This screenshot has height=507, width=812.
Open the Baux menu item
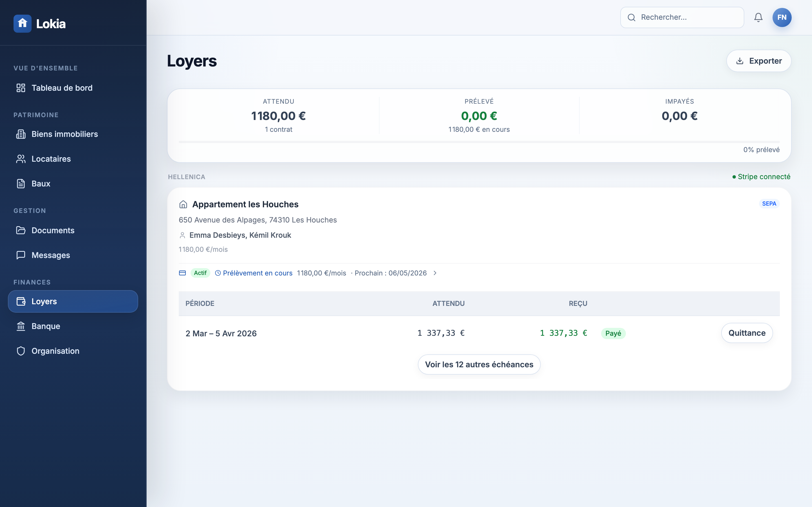click(41, 184)
